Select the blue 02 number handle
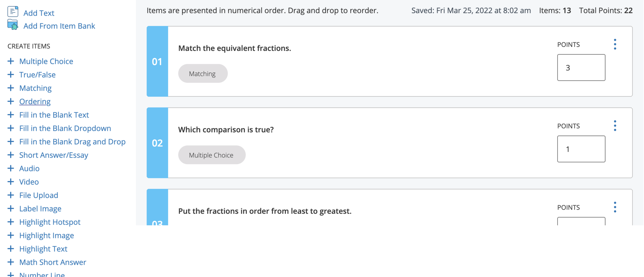644x277 pixels. (157, 143)
